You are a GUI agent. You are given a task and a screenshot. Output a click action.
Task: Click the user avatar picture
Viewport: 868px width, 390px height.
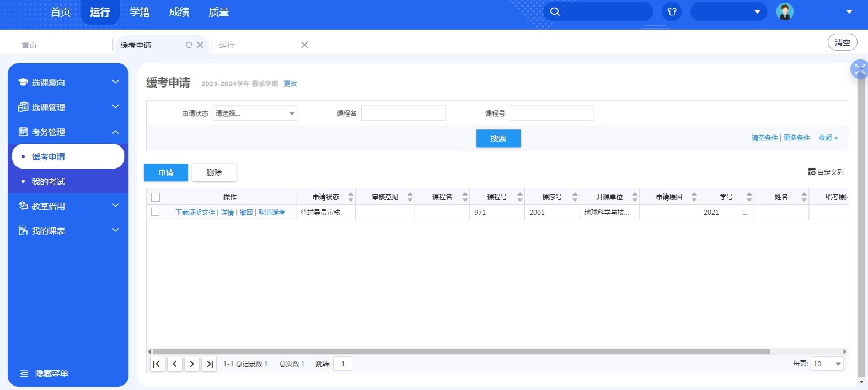(x=785, y=12)
